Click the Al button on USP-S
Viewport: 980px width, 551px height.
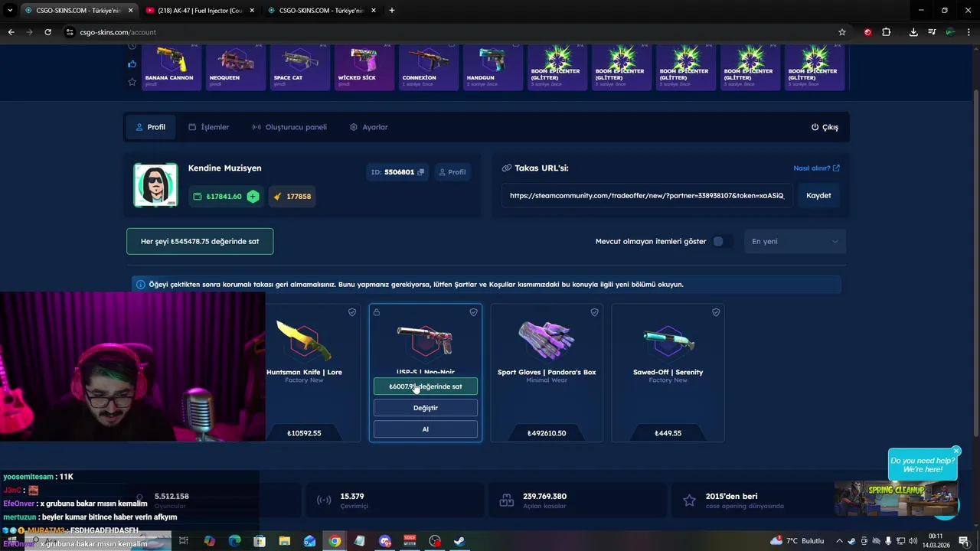426,429
